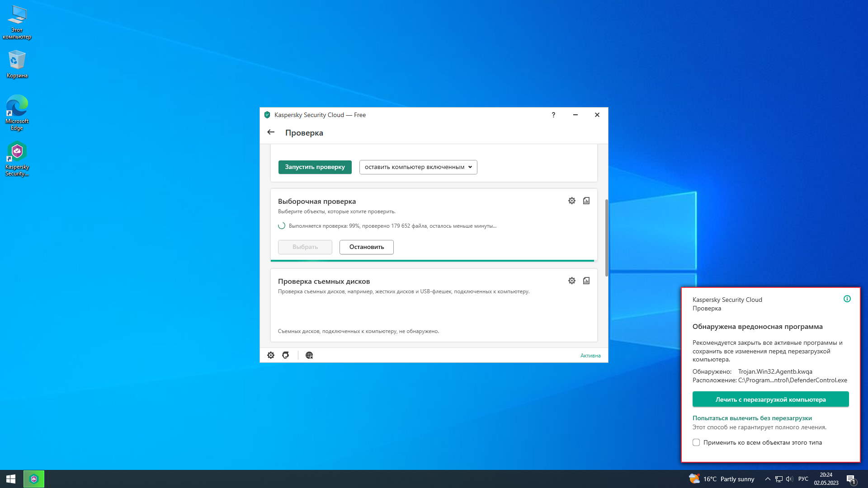
Task: Click РУС language switcher in taskbar
Action: click(803, 479)
